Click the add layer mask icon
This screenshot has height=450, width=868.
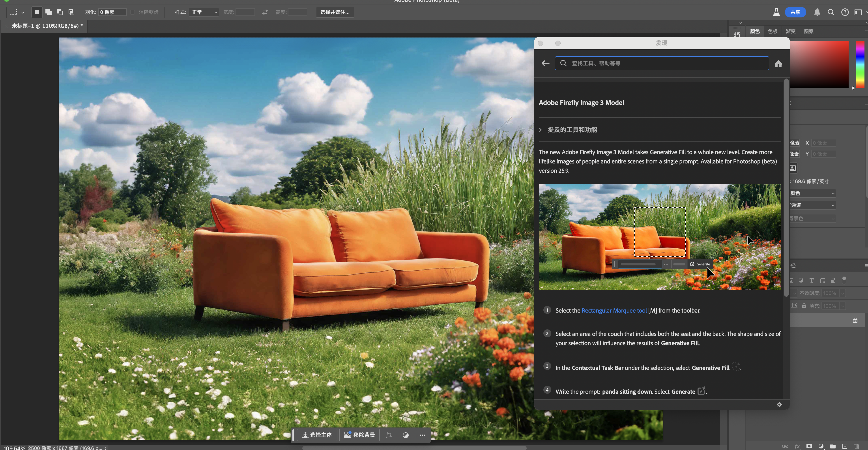[x=809, y=446]
